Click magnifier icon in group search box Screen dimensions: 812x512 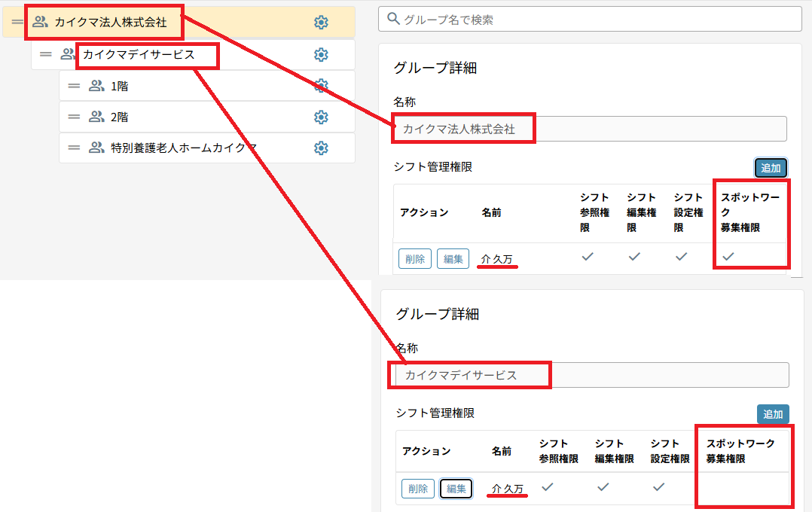click(393, 19)
